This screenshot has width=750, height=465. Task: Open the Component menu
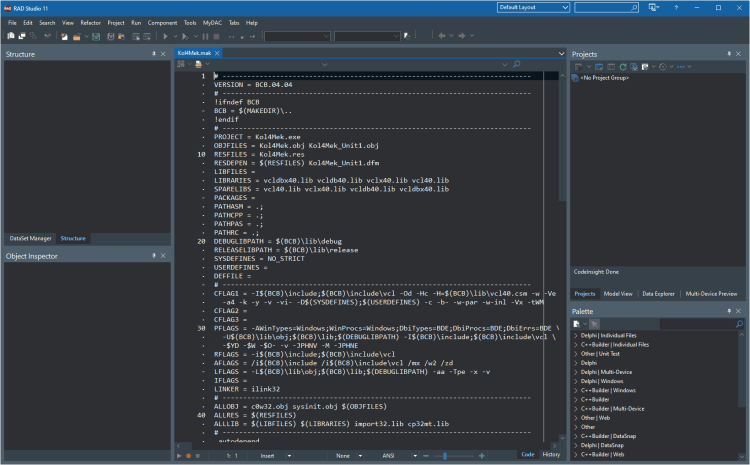click(162, 23)
